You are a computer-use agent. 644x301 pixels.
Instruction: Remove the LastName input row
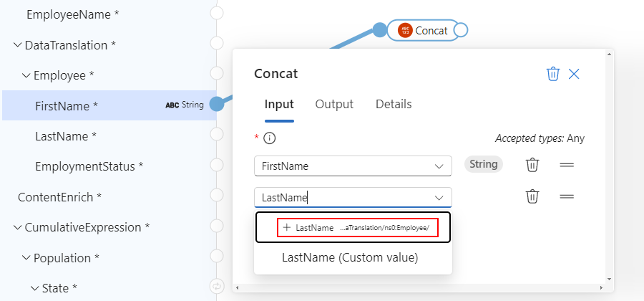tap(532, 196)
